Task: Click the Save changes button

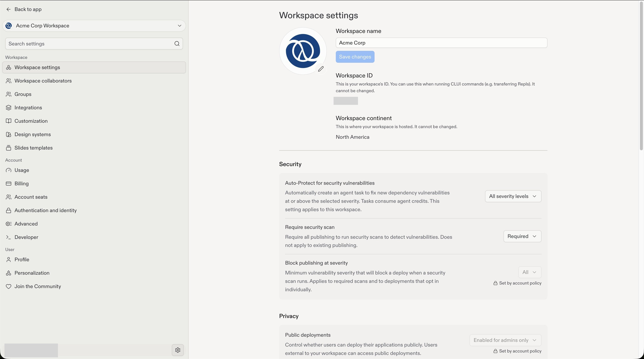Action: [355, 57]
